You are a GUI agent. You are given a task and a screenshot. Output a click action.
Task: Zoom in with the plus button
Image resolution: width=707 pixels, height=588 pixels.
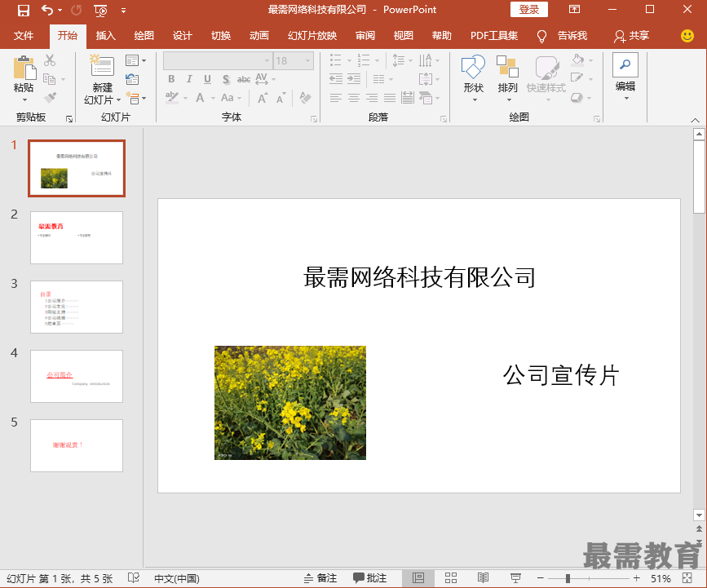[636, 578]
